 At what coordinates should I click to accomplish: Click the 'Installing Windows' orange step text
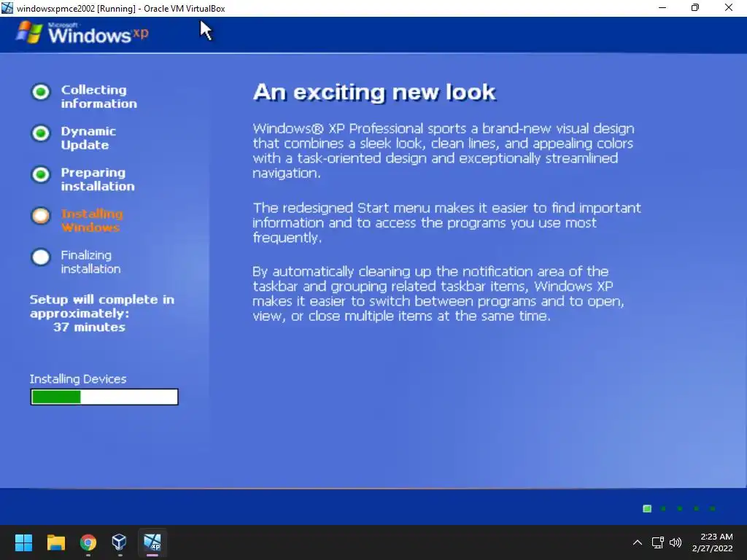click(x=92, y=220)
